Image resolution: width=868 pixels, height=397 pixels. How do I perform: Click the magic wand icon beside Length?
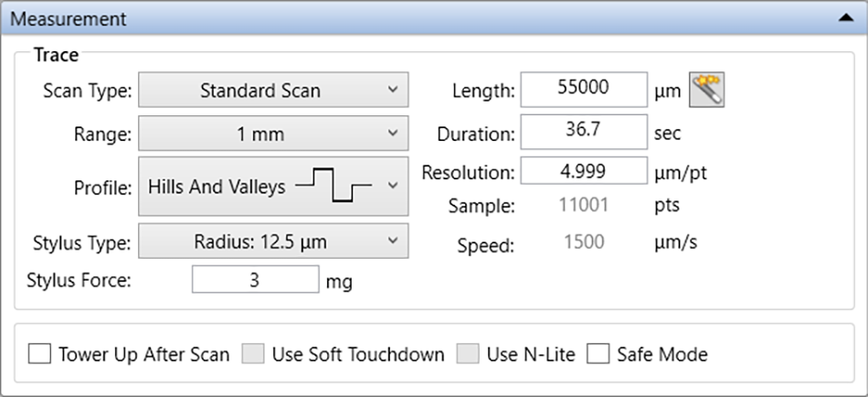pyautogui.click(x=706, y=90)
